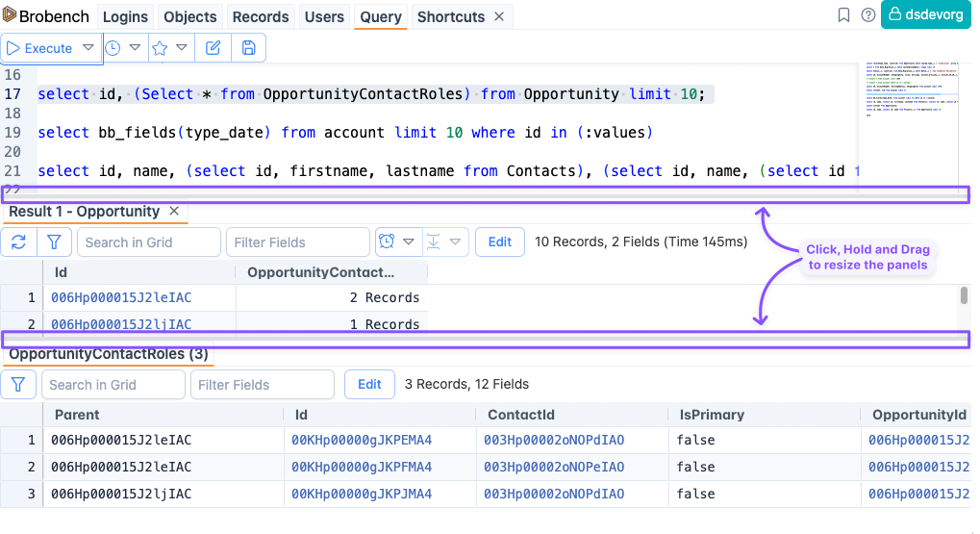Screen dimensions: 980x534
Task: Open ContactId 003Hp00002oNOPdIAO in row 1
Action: point(554,441)
